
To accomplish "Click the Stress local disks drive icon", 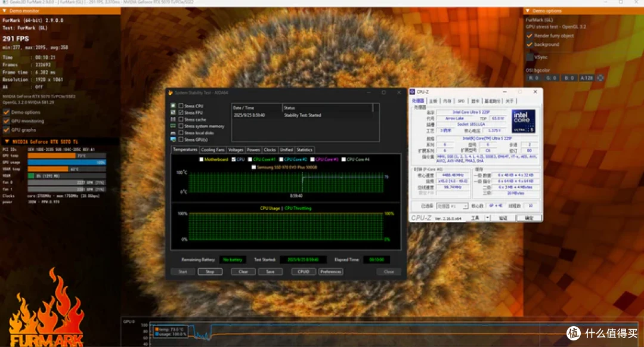I will [173, 132].
